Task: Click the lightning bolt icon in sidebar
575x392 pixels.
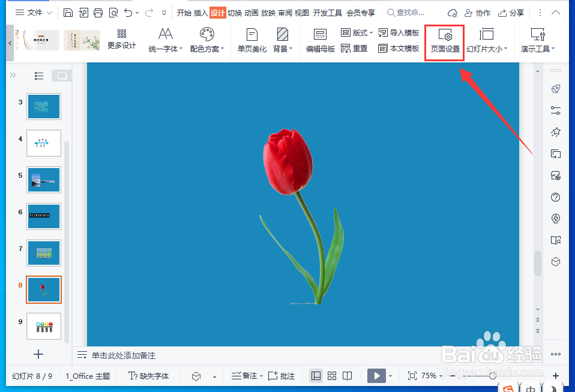Action: click(556, 219)
